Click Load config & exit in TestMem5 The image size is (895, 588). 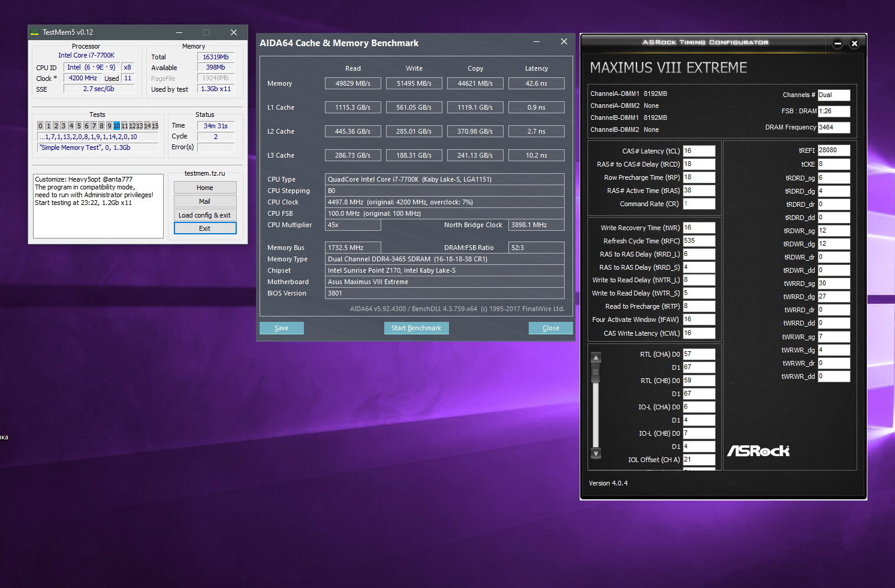205,215
